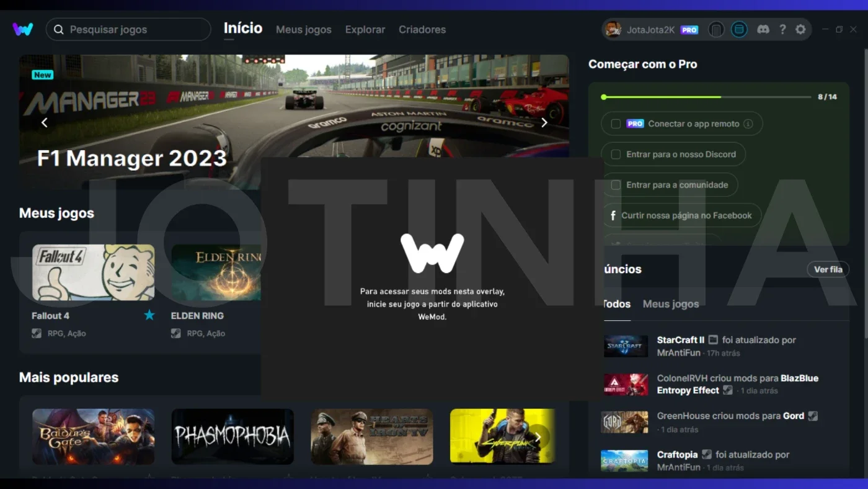Go to next featured banner with right arrow
This screenshot has height=489, width=868.
tap(544, 122)
